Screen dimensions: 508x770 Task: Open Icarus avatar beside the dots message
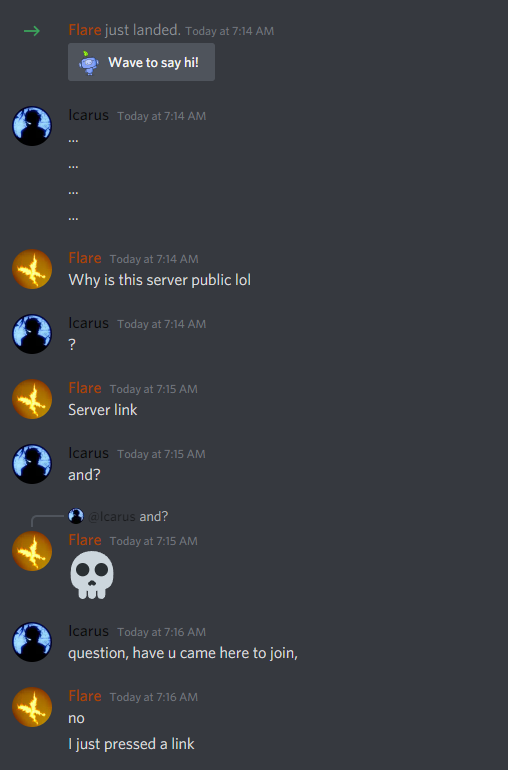[32, 126]
